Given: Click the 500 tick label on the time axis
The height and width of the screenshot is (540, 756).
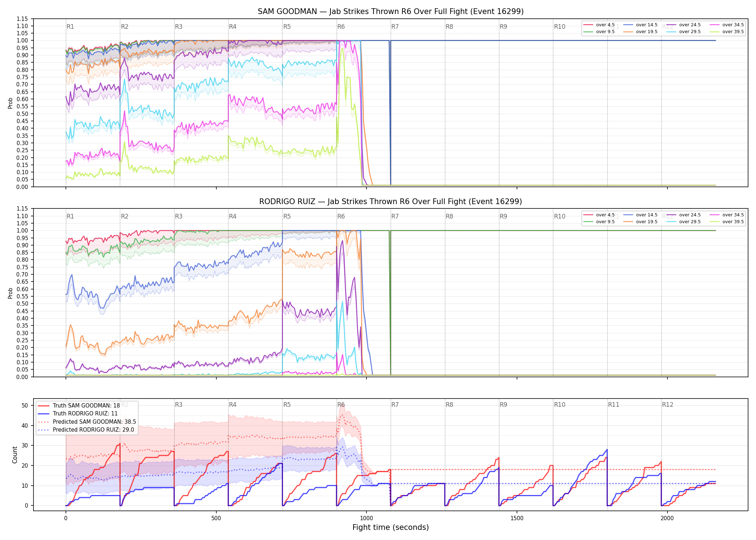Looking at the screenshot, I should (x=216, y=518).
